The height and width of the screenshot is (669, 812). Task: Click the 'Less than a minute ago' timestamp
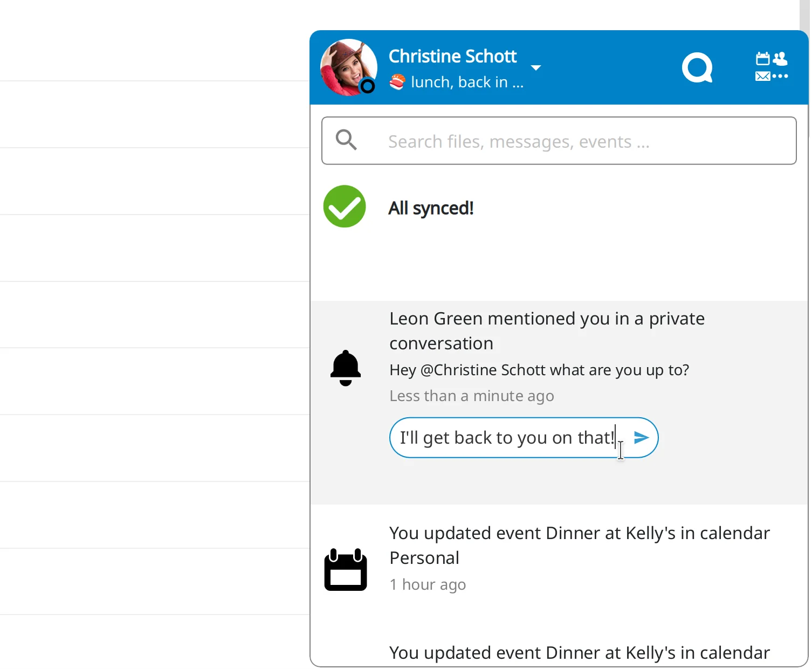[472, 396]
